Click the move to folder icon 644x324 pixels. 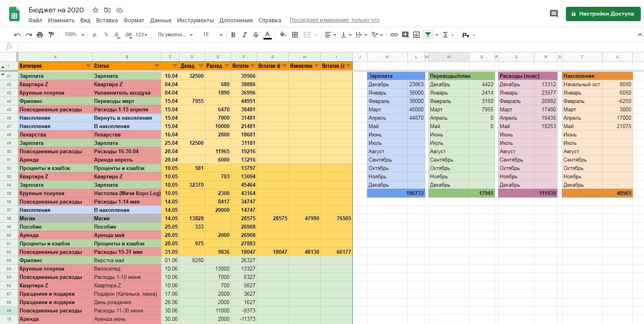click(107, 10)
